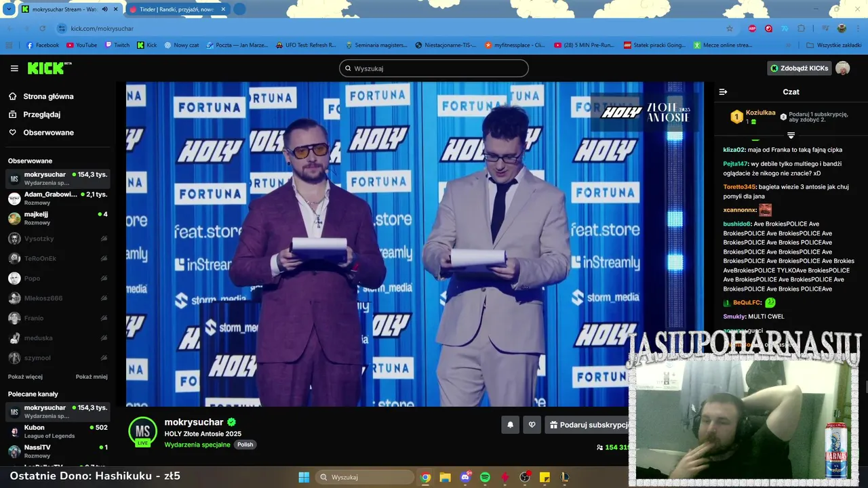Open the Adam_Grabowi... followed channel
This screenshot has width=868, height=488.
coord(58,199)
